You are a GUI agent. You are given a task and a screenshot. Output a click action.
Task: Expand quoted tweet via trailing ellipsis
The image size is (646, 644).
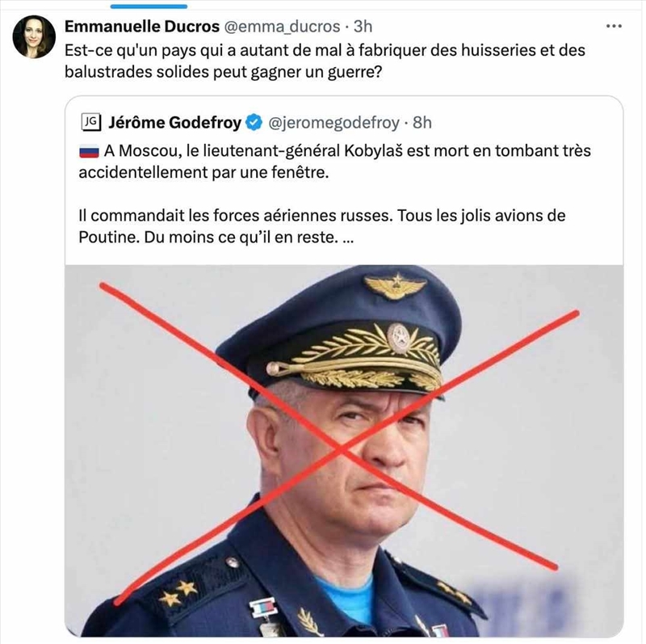pos(348,238)
